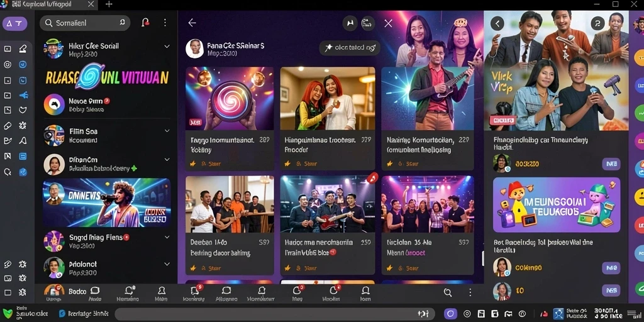Open the 'Ihay' tab with red badge
Viewport: 644px width, 322px height.
click(x=297, y=294)
